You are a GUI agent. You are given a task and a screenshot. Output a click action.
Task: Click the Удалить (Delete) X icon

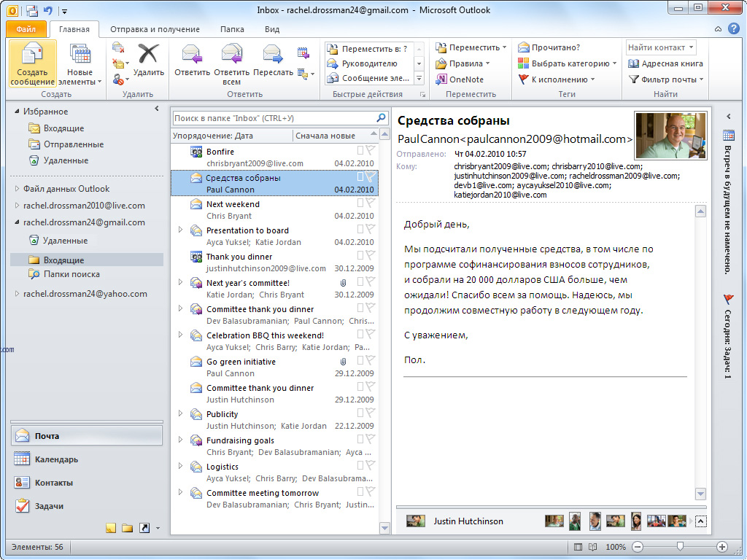148,54
